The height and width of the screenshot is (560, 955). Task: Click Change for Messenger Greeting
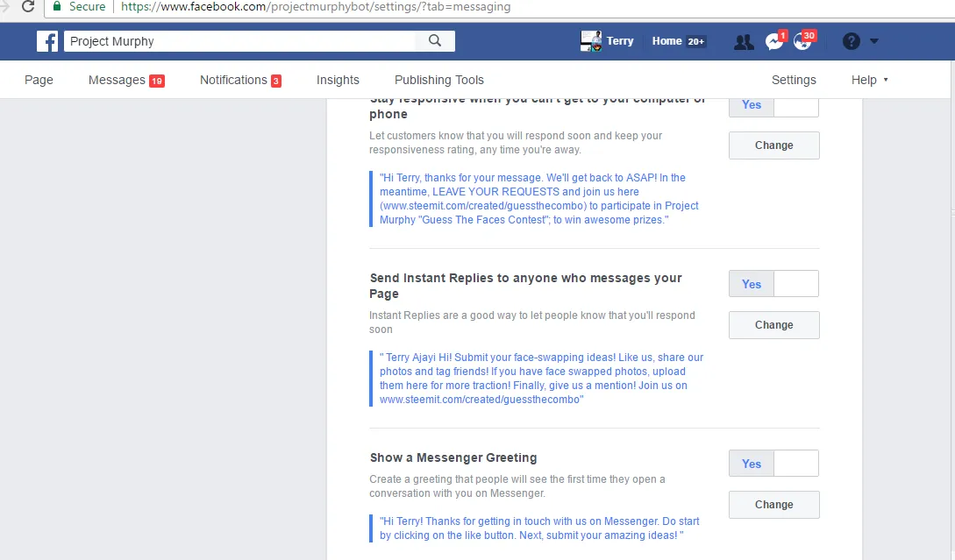click(774, 505)
